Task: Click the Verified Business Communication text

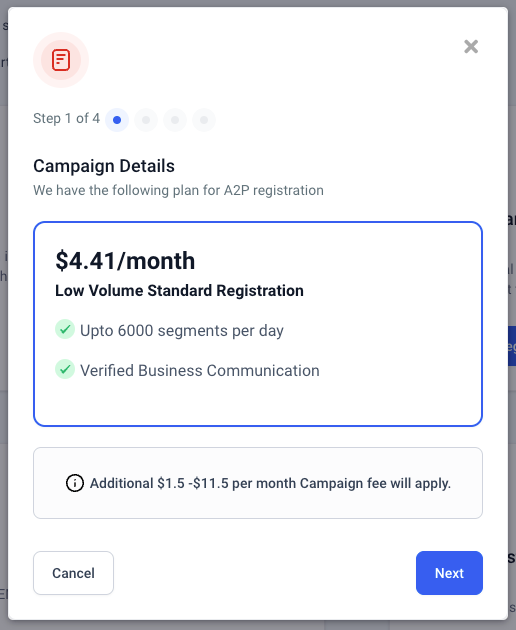Action: (200, 370)
